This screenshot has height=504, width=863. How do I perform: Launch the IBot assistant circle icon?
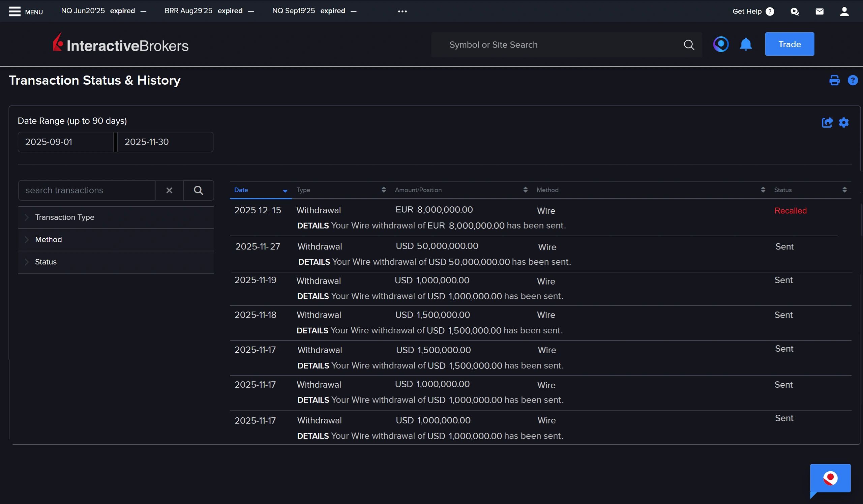click(x=720, y=44)
